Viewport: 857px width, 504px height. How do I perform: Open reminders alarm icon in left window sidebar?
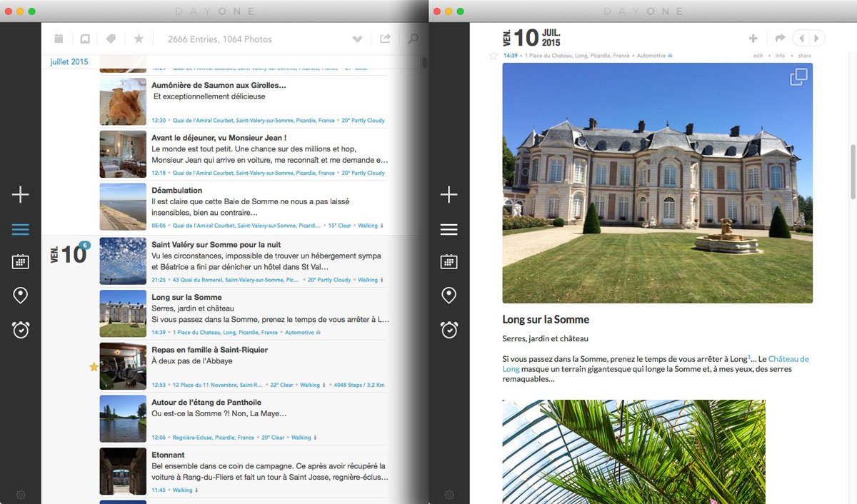20,330
